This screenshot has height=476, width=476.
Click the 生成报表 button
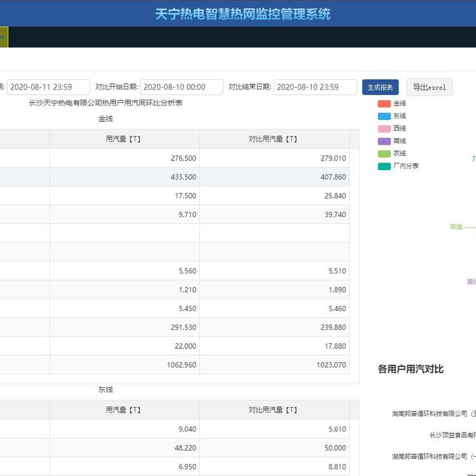tap(380, 88)
